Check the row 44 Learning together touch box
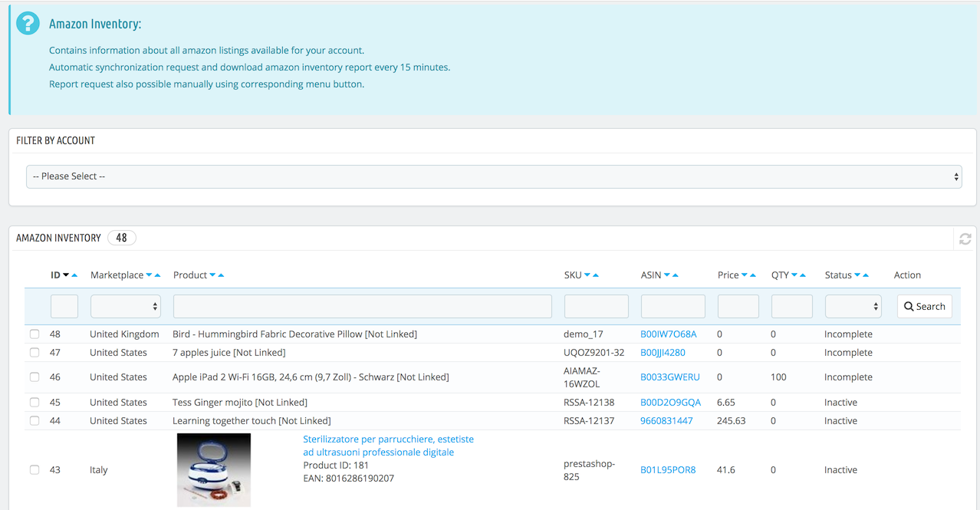Viewport: 980px width, 510px height. tap(35, 421)
